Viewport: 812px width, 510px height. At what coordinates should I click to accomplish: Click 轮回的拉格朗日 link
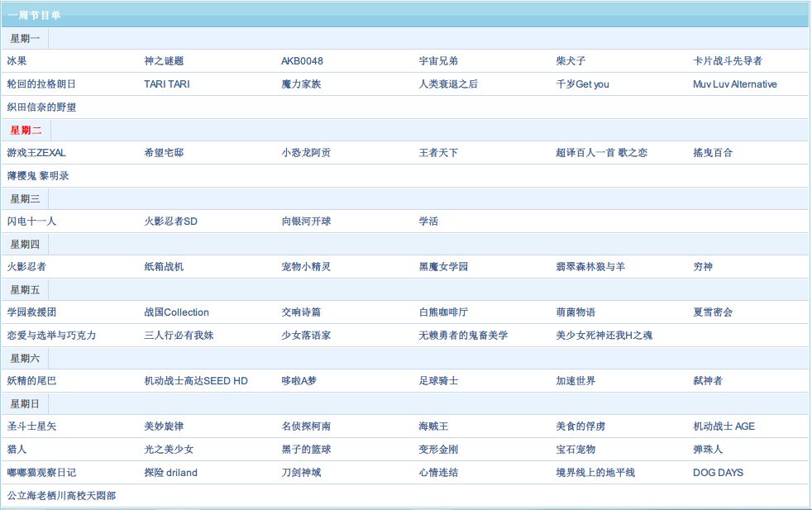pos(41,83)
